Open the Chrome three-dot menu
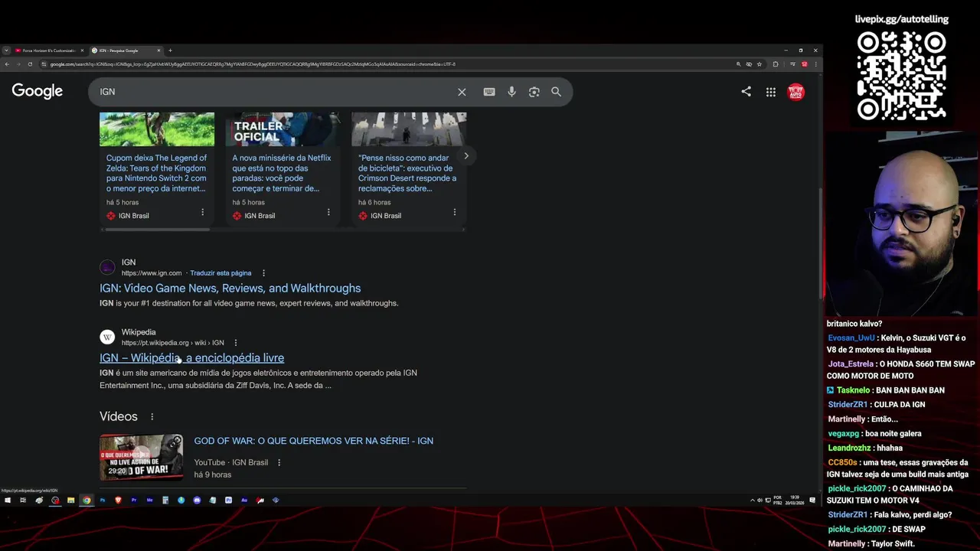The width and height of the screenshot is (980, 551). (x=815, y=64)
